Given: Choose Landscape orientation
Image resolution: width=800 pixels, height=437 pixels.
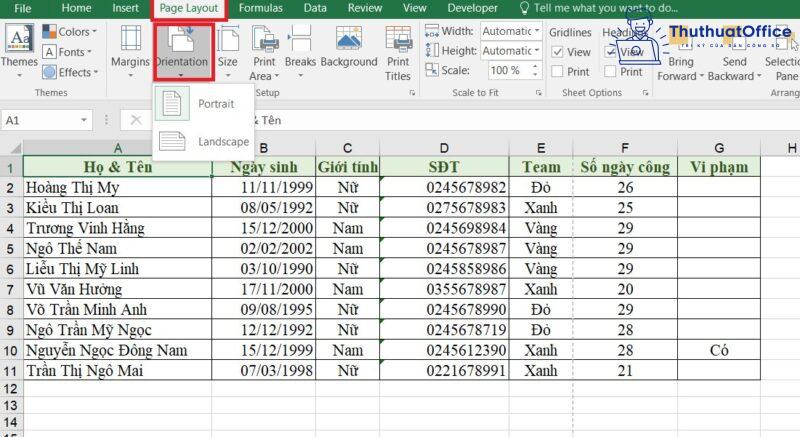Looking at the screenshot, I should coord(204,141).
